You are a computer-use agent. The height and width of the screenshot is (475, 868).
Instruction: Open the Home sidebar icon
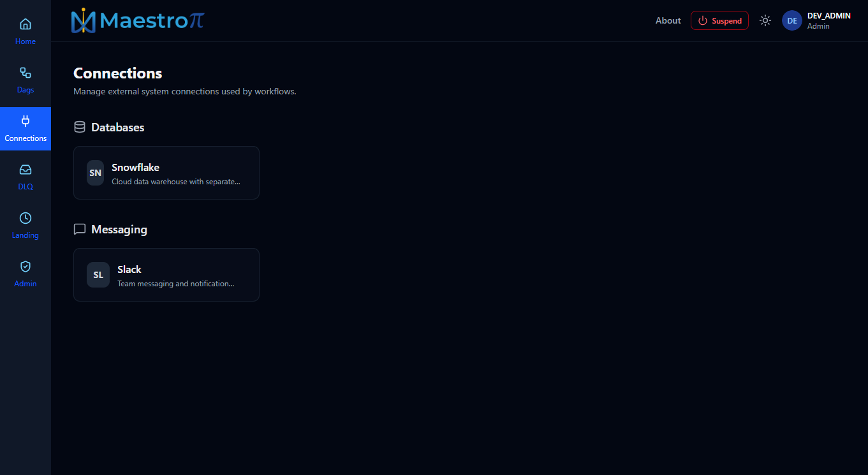26,24
